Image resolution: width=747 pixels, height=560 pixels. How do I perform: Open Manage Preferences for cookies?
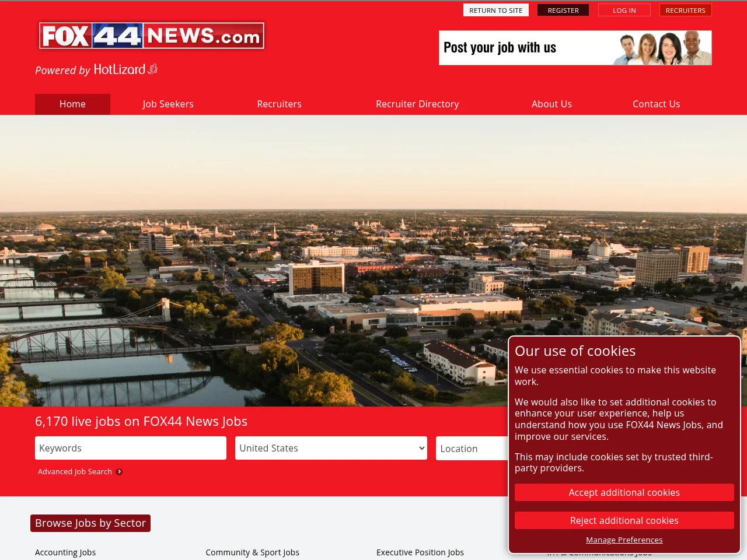coord(624,540)
